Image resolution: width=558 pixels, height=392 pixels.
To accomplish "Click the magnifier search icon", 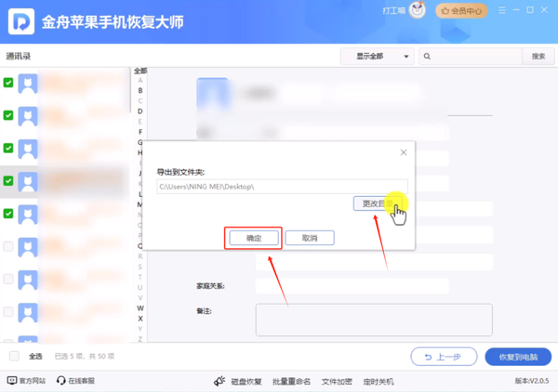I will 427,56.
